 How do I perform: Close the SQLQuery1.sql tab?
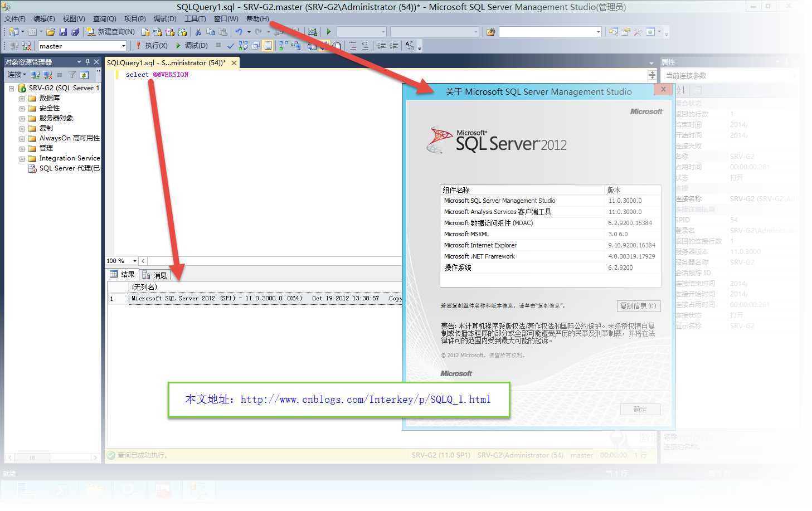234,63
